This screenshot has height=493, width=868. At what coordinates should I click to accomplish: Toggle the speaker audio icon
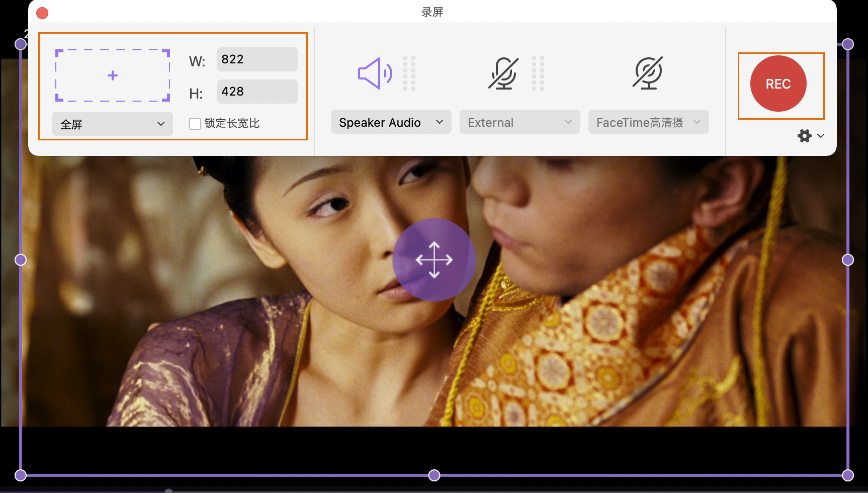point(375,73)
